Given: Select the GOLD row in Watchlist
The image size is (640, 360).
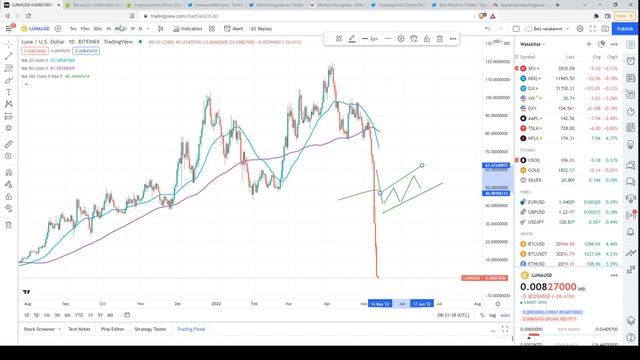Looking at the screenshot, I should coord(569,170).
